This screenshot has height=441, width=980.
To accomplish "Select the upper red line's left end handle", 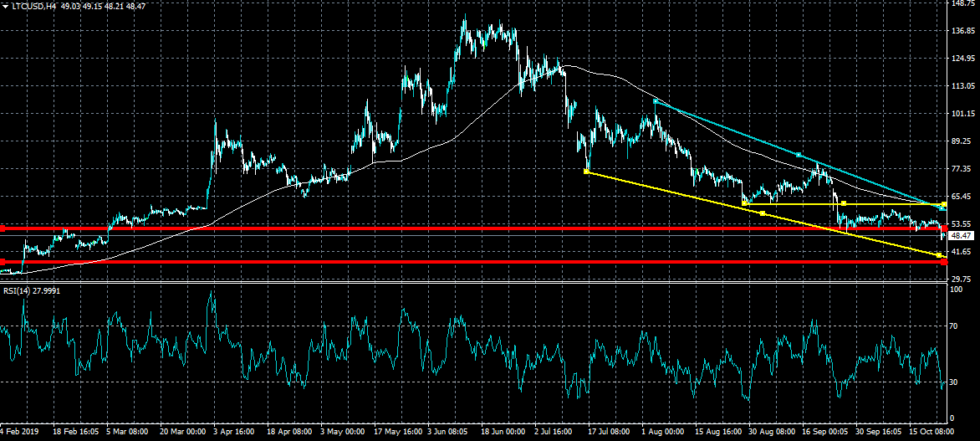I will 3,228.
